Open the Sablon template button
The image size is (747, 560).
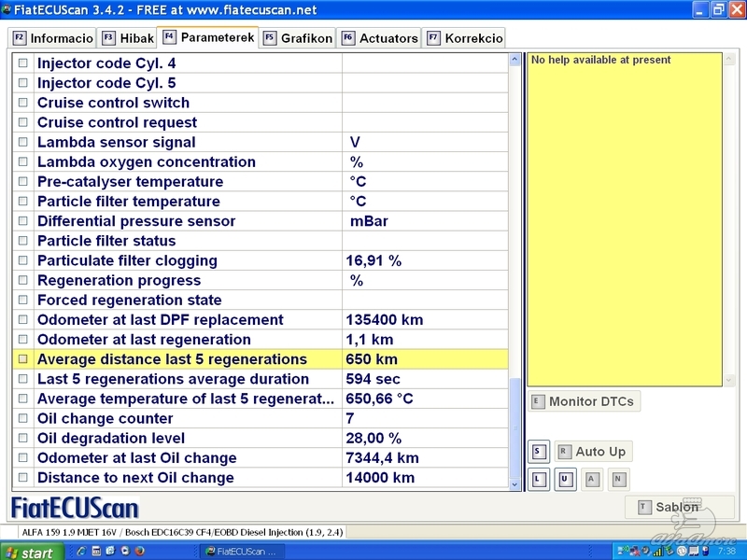(x=679, y=507)
